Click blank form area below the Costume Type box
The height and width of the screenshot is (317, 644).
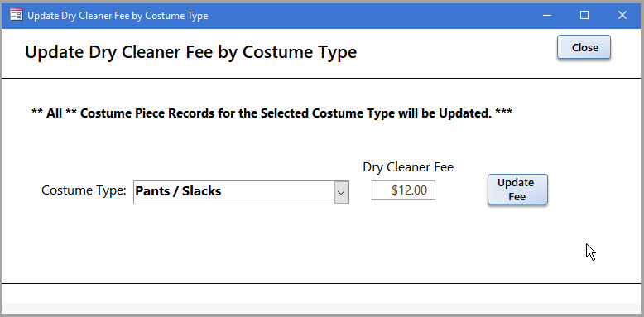click(241, 243)
